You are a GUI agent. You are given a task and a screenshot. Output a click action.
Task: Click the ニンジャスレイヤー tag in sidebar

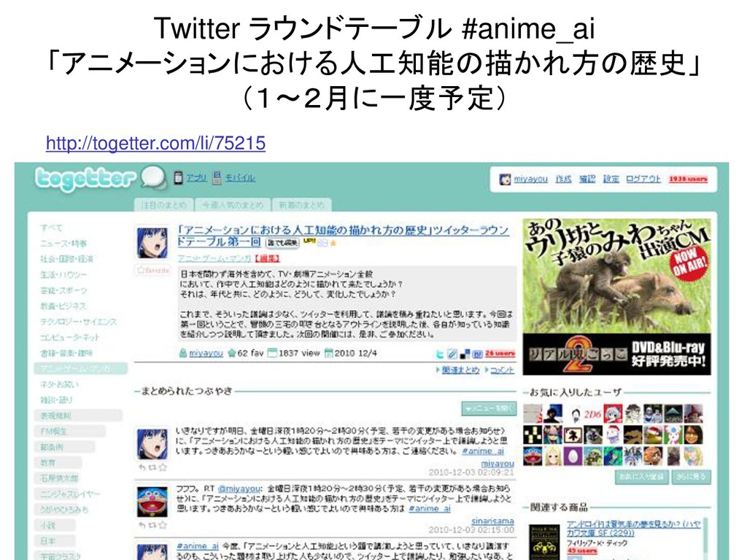71,494
